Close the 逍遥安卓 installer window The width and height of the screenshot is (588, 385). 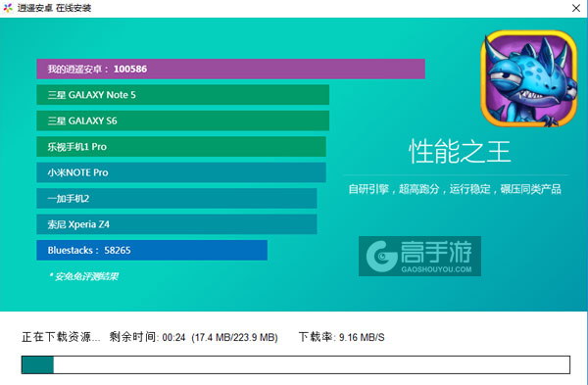pyautogui.click(x=576, y=8)
